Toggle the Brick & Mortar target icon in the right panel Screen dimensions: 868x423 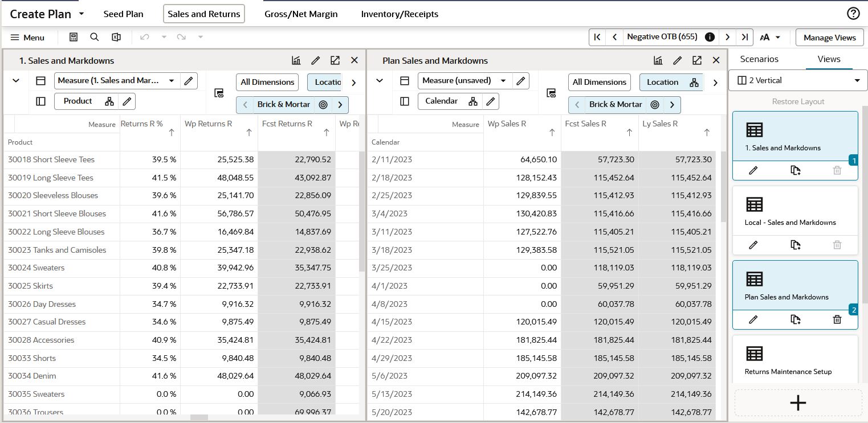pos(655,105)
